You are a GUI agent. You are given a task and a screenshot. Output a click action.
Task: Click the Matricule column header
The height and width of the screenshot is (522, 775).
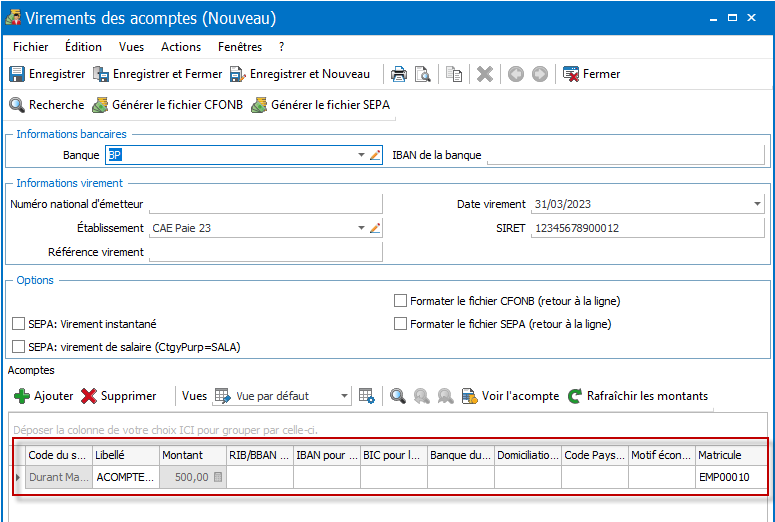point(731,455)
